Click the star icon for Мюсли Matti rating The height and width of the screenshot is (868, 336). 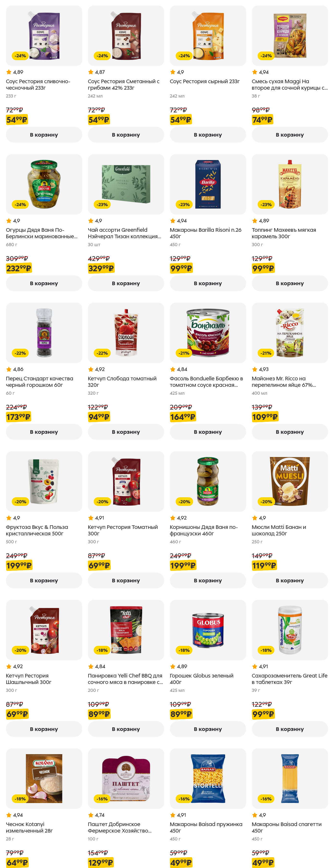coord(255,518)
